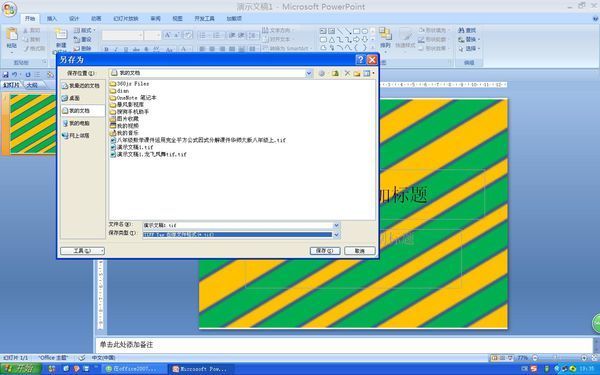
Task: Click the Layout (版式) ribbon button
Action: (x=85, y=30)
